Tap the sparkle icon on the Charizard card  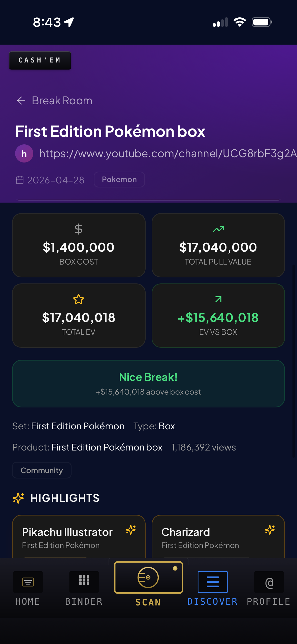tap(270, 530)
